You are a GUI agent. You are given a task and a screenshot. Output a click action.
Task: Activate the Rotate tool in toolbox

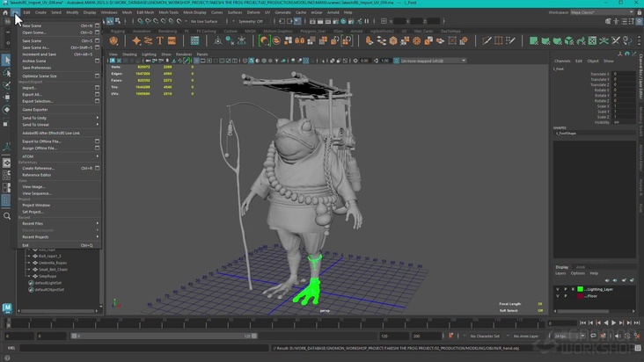6,110
